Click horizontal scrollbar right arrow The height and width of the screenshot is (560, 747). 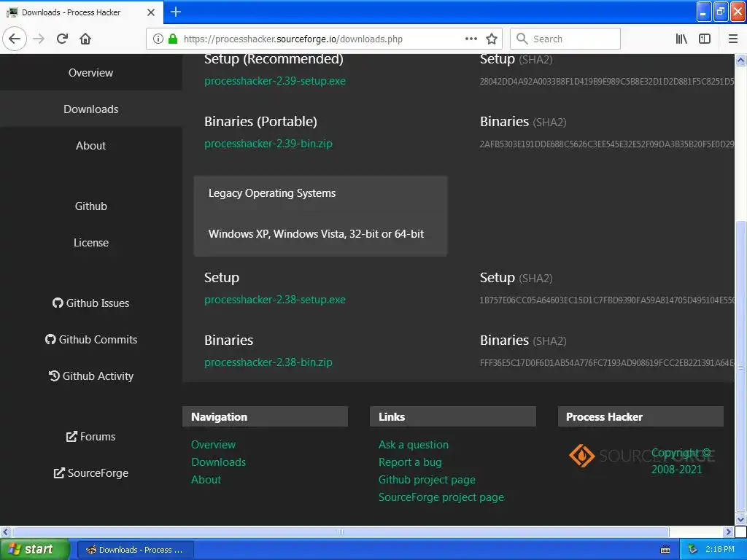tap(729, 532)
